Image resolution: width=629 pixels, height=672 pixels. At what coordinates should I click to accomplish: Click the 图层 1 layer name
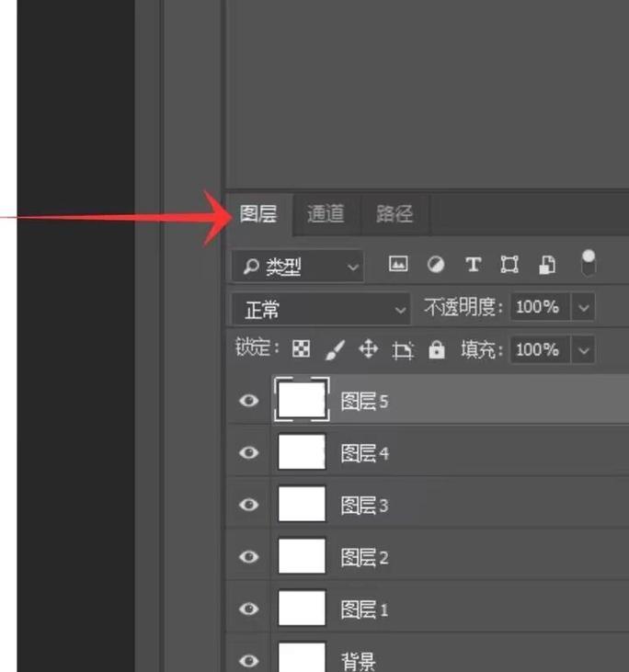click(x=364, y=609)
